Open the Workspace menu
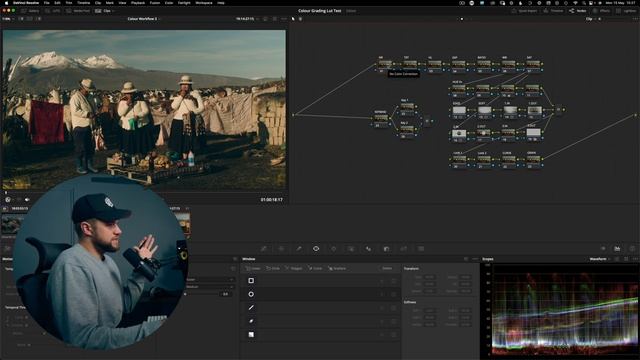Viewport: 640px width, 360px height. pyautogui.click(x=204, y=3)
